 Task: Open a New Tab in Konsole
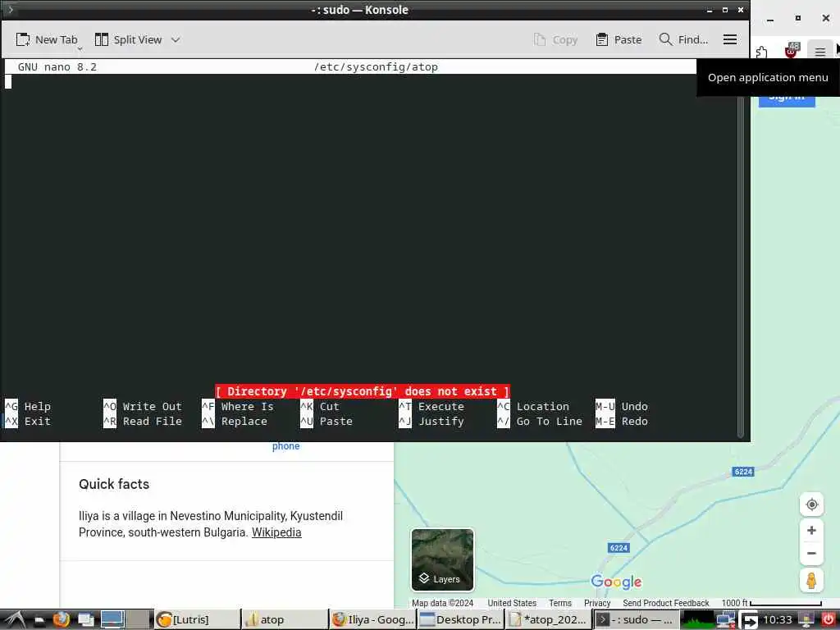pos(47,39)
